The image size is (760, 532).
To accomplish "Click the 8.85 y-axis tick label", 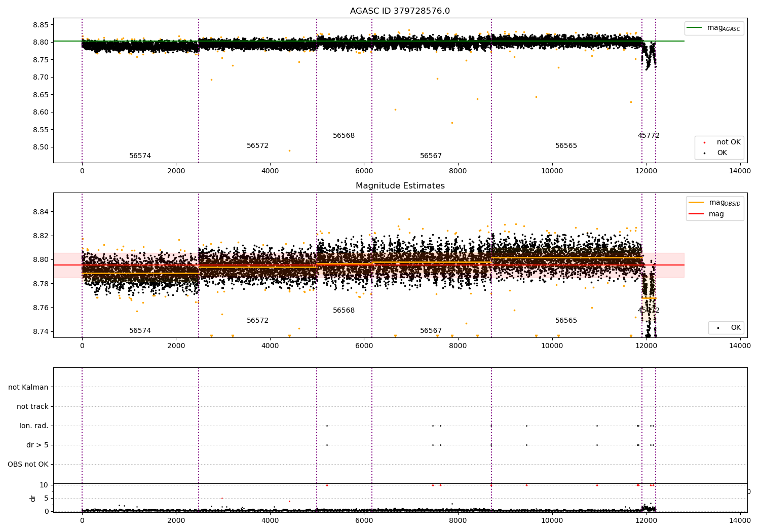I will 41,25.
